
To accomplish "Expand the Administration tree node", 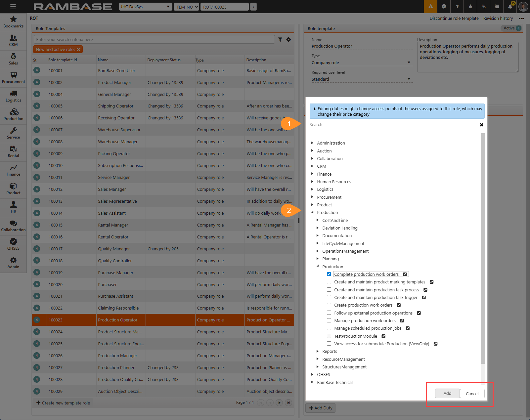I will pos(312,143).
